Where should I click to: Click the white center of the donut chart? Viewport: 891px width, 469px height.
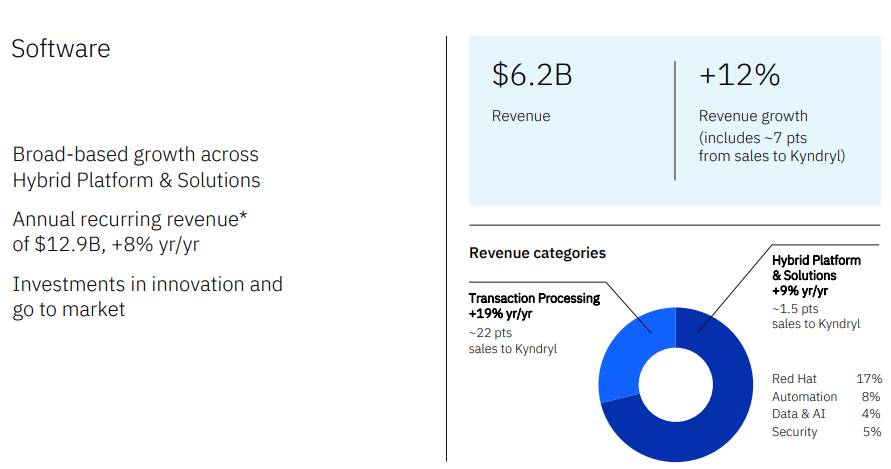pyautogui.click(x=675, y=384)
